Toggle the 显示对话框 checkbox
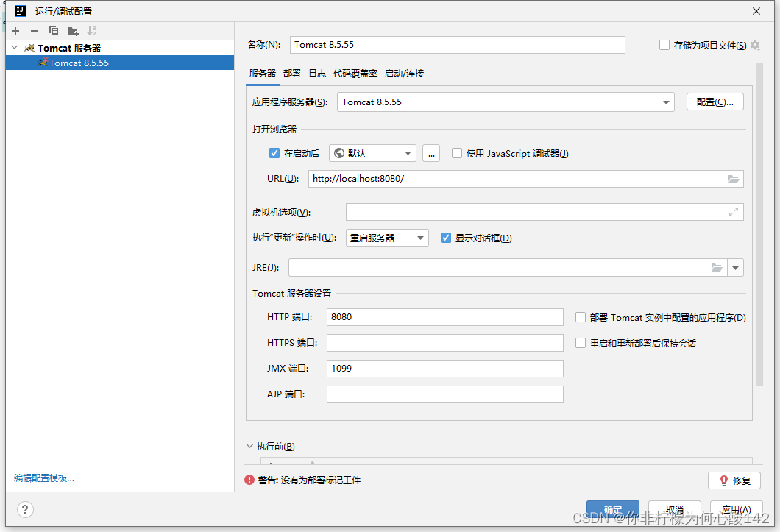The image size is (780, 532). [x=446, y=238]
